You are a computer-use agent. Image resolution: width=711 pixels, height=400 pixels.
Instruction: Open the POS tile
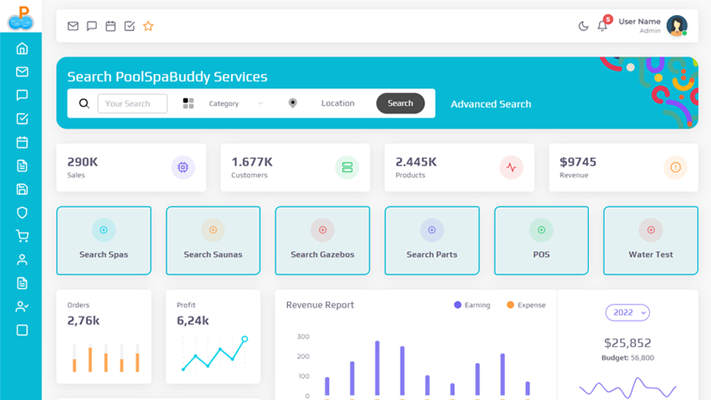[x=541, y=240]
